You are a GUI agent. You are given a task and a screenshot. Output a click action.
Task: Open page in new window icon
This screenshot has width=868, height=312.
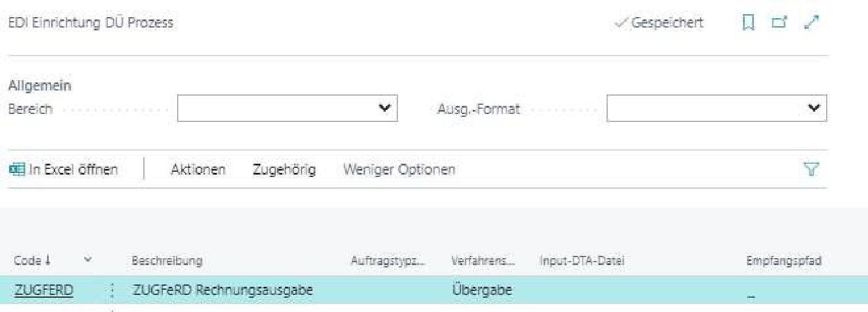pos(779,23)
